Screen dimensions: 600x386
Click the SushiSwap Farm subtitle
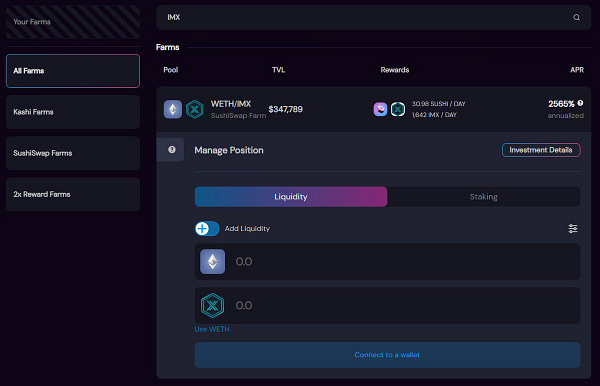pyautogui.click(x=238, y=116)
